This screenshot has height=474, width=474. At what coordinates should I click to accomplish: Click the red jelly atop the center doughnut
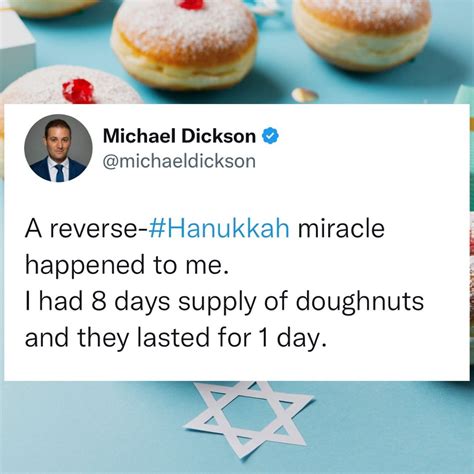[x=193, y=4]
